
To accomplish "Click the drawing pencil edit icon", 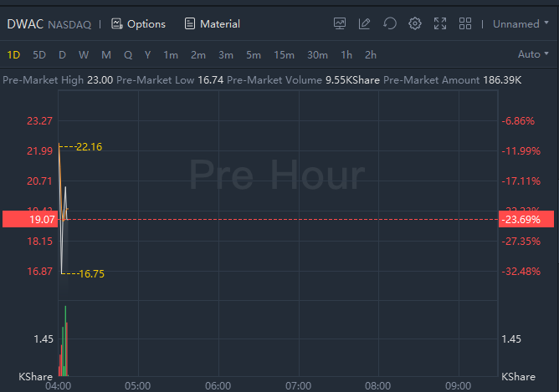I will tap(364, 23).
